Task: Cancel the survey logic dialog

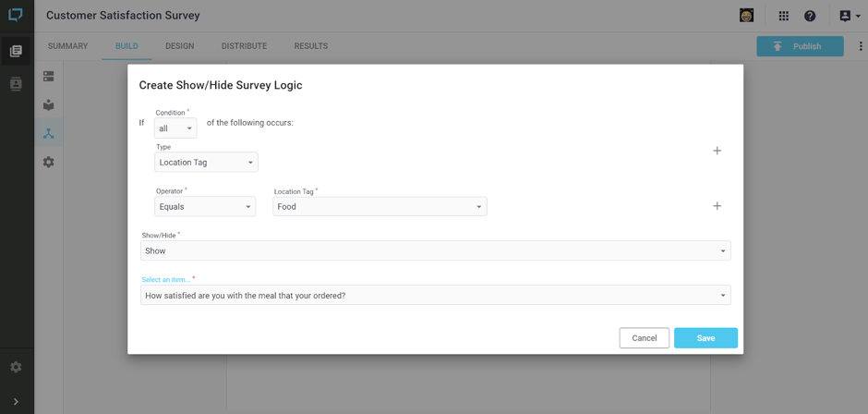Action: 645,338
